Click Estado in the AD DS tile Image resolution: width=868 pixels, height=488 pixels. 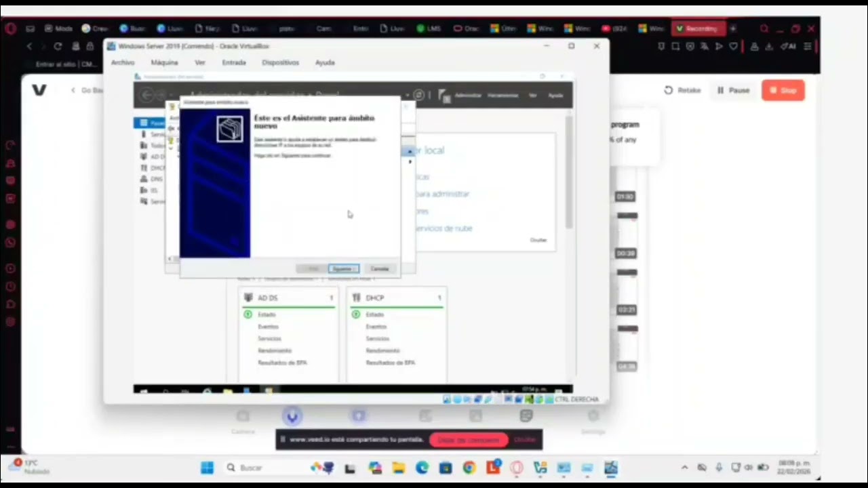pos(267,314)
